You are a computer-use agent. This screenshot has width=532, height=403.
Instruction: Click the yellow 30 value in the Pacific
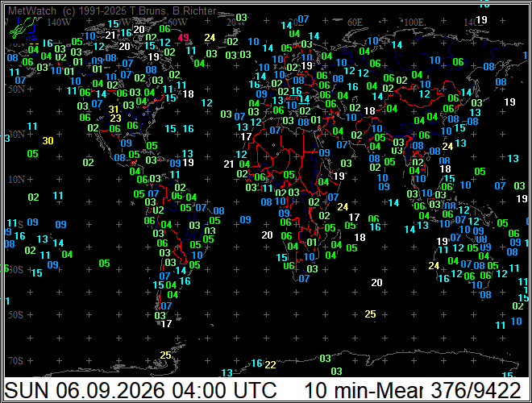pos(48,140)
